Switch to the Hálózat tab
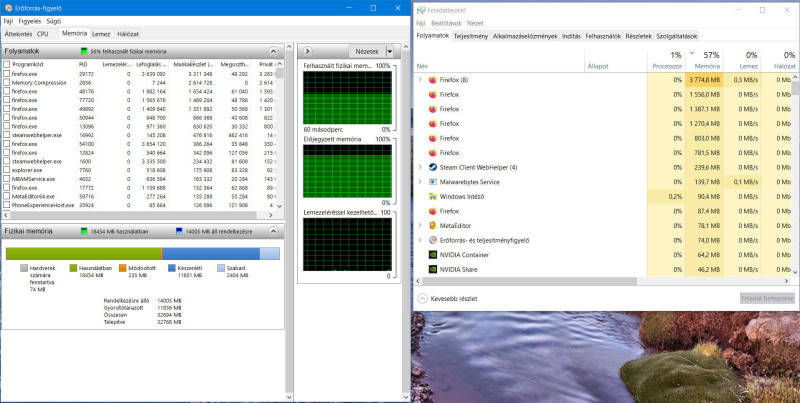Image resolution: width=800 pixels, height=403 pixels. (128, 34)
